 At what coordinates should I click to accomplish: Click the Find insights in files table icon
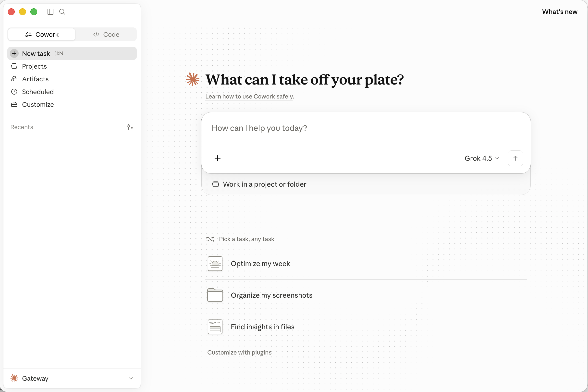click(x=215, y=327)
